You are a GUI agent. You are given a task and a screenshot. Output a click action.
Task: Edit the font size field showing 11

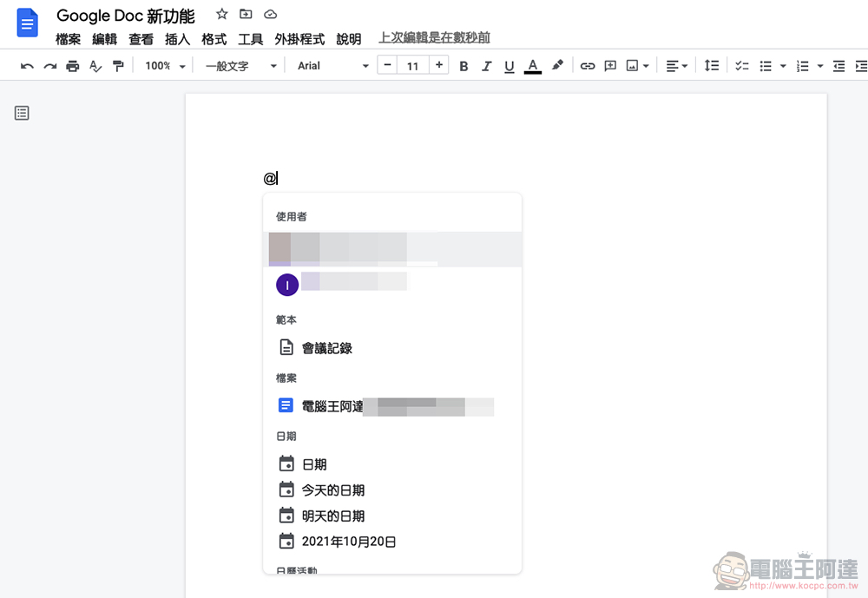point(413,66)
